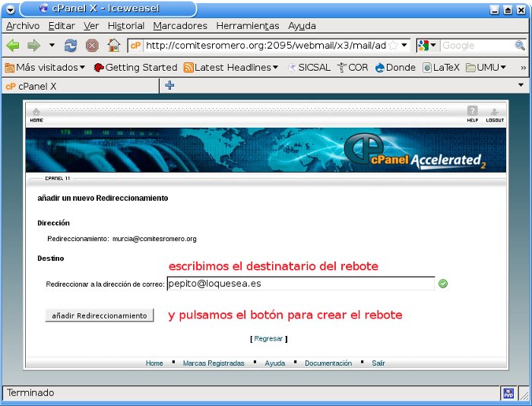Viewport: 532px width, 406px height.
Task: Click the browser Back arrow button
Action: point(13,46)
